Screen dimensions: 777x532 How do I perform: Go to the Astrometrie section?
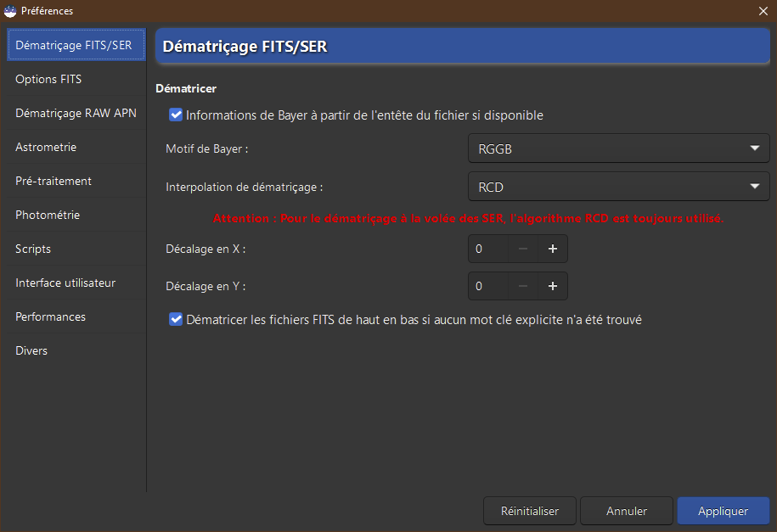(x=46, y=147)
